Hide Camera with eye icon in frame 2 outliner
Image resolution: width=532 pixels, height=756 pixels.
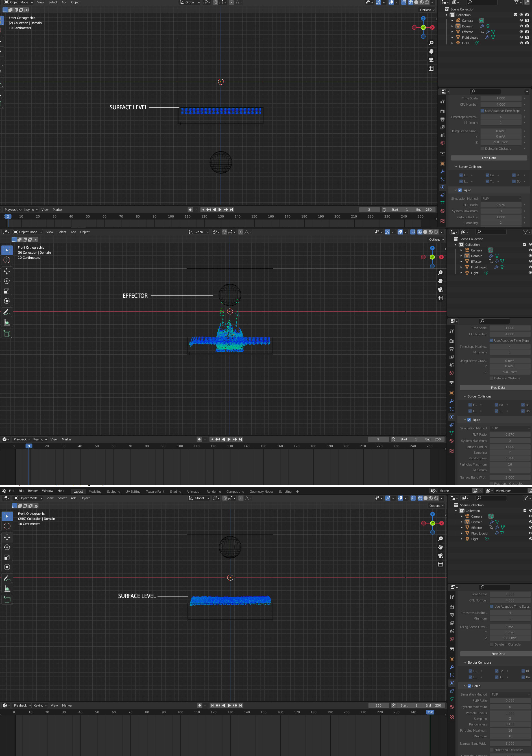[521, 20]
